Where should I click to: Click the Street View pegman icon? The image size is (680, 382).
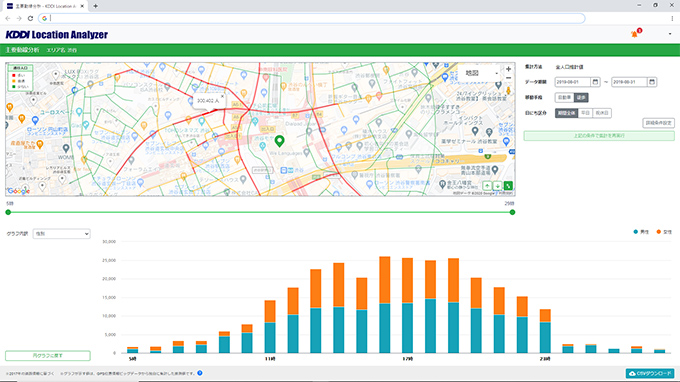pyautogui.click(x=508, y=91)
